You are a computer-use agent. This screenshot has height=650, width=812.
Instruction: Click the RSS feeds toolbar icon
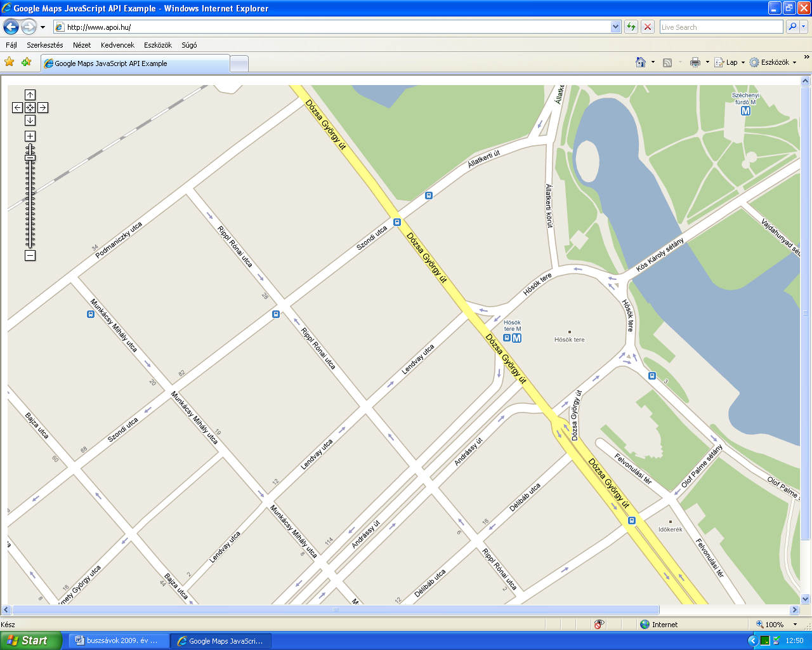coord(667,62)
